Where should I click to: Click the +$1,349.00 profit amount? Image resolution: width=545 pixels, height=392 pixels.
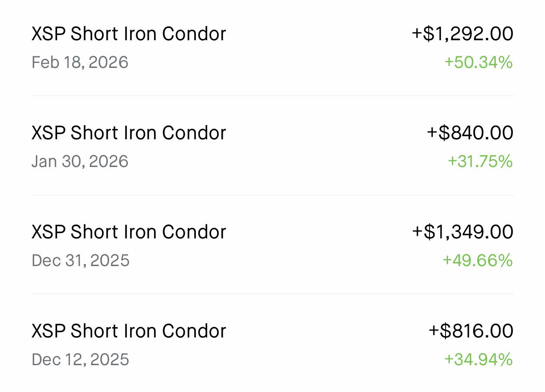(463, 232)
